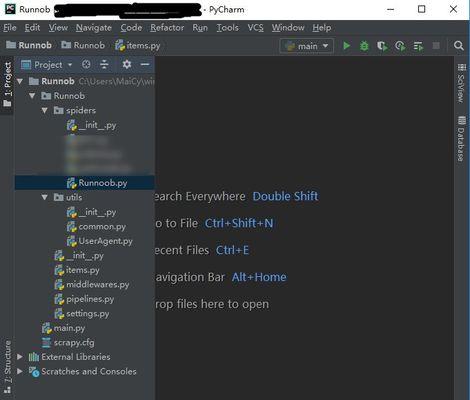Select scrapy.cfg file
Viewport: 470px width, 400px height.
pos(85,343)
